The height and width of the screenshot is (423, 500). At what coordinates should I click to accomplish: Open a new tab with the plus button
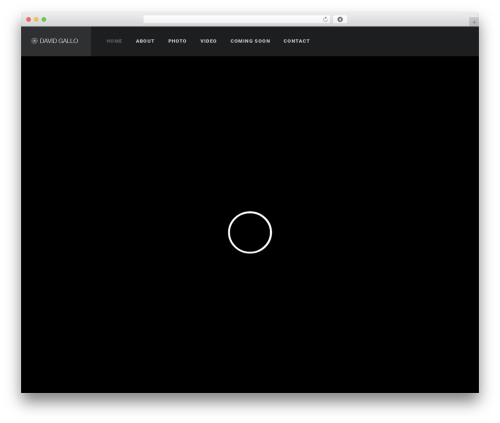(x=474, y=22)
